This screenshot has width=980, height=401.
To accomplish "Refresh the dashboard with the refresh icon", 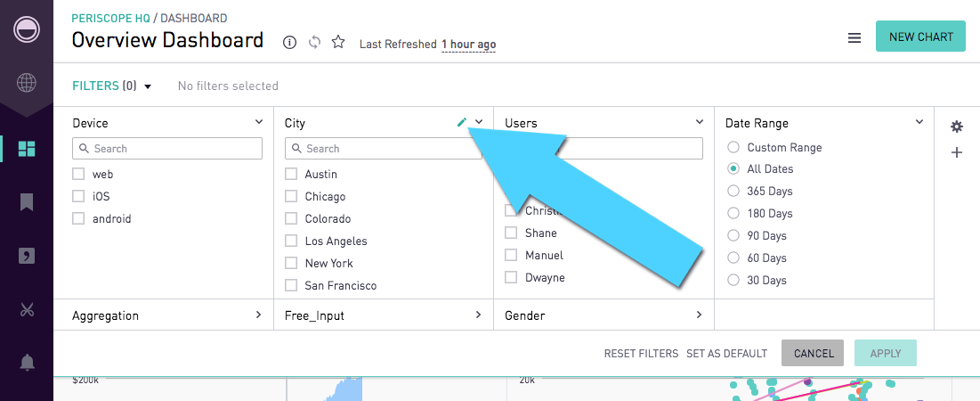I will coord(314,42).
